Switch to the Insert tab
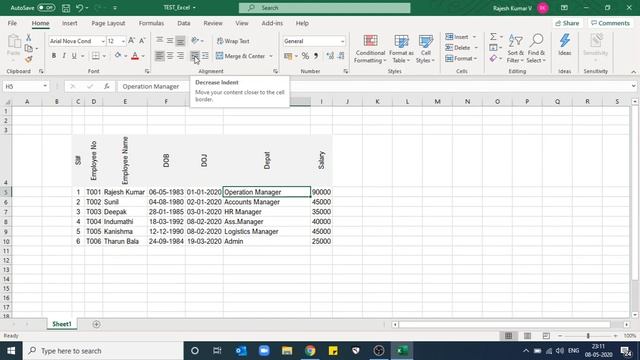 pyautogui.click(x=69, y=23)
